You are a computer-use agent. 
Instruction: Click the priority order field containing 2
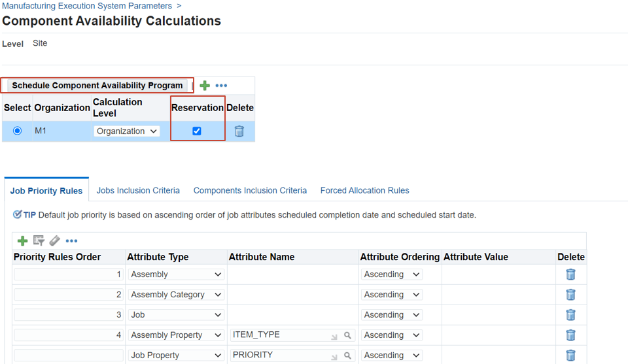69,295
